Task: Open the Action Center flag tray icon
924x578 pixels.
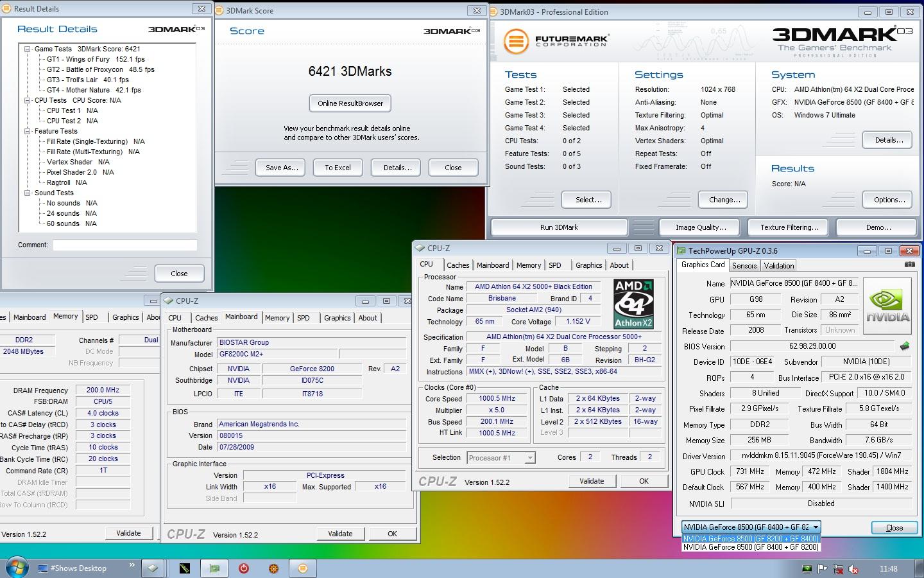Action: (x=822, y=569)
